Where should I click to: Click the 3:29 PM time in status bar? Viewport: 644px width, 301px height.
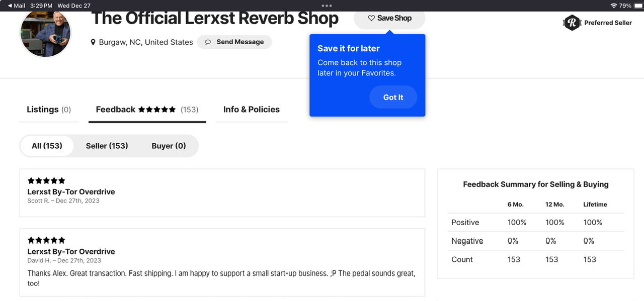[41, 6]
